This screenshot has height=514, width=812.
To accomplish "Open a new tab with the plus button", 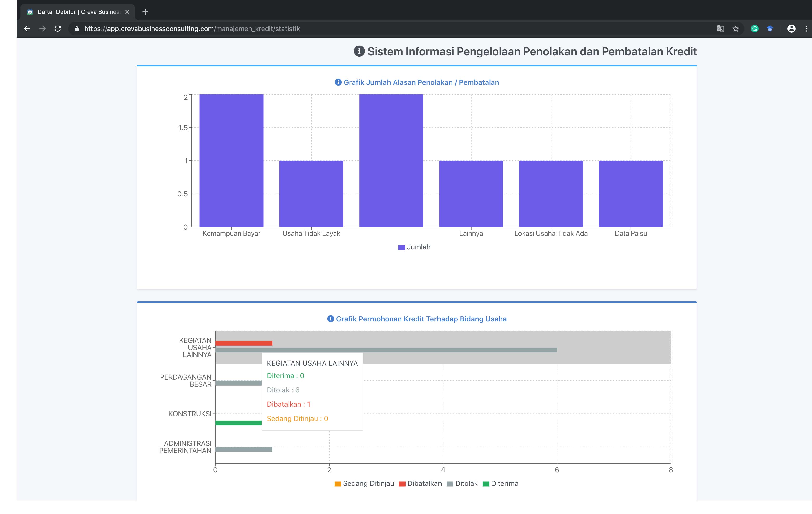I will tap(145, 12).
